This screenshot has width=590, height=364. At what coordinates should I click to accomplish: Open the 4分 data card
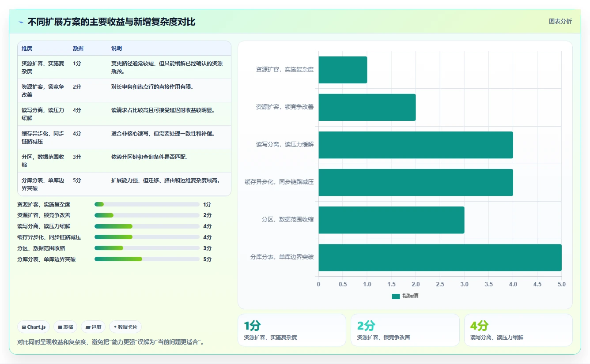pos(518,330)
